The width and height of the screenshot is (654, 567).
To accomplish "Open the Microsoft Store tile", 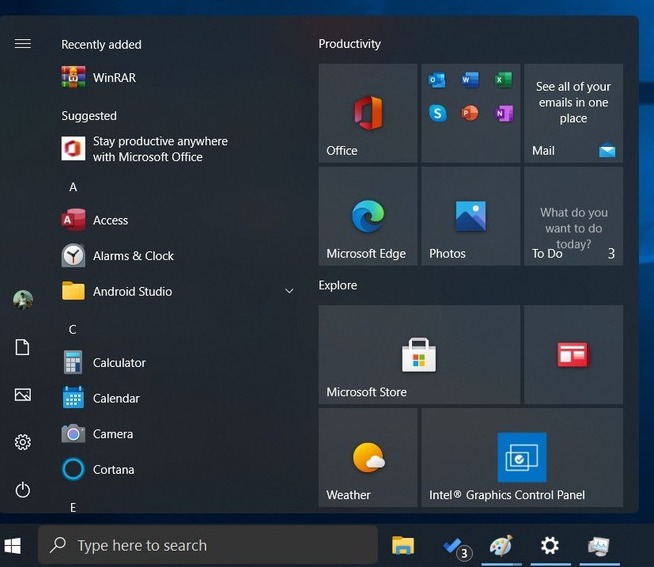I will click(x=419, y=354).
